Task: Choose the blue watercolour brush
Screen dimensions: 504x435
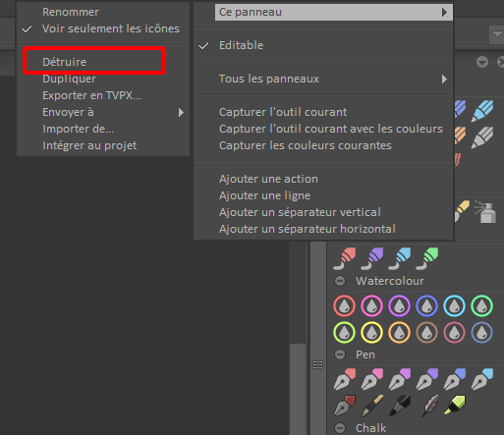Action: [427, 305]
